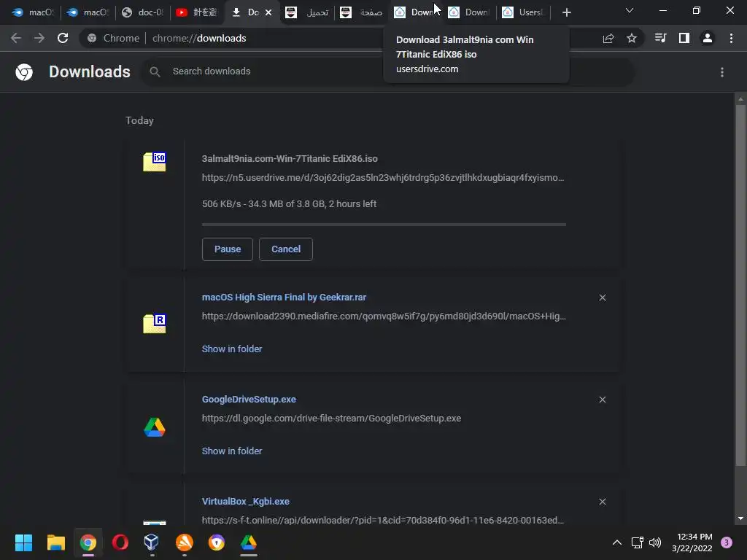747x560 pixels.
Task: Click the scrollbar down arrow
Action: [740, 518]
